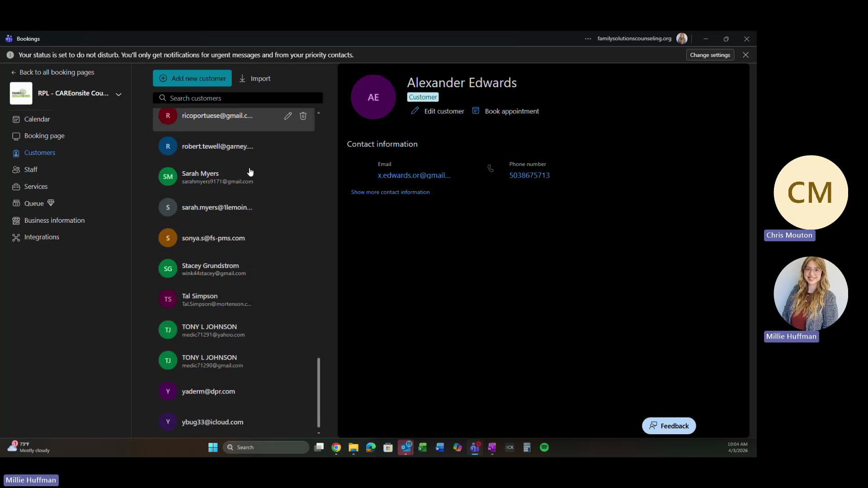Image resolution: width=868 pixels, height=488 pixels.
Task: Select customer ybug33@icloud.com
Action: tap(234, 422)
